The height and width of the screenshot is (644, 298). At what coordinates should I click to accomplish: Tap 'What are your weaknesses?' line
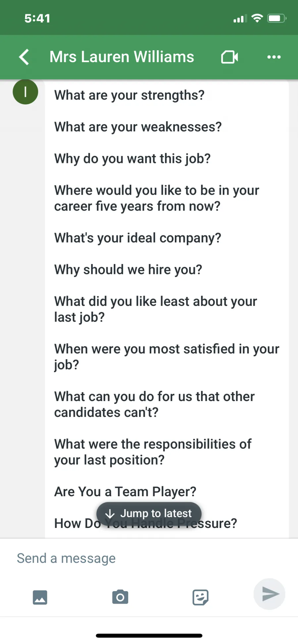click(x=138, y=127)
